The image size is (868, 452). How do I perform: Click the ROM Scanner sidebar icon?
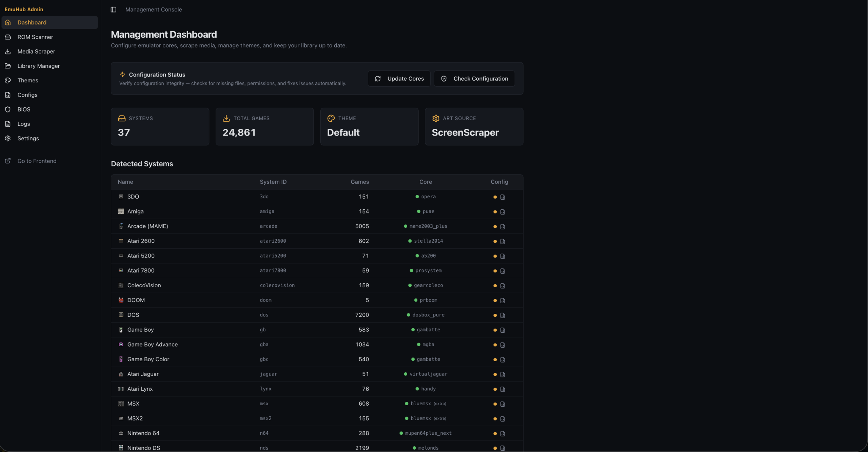[x=8, y=37]
